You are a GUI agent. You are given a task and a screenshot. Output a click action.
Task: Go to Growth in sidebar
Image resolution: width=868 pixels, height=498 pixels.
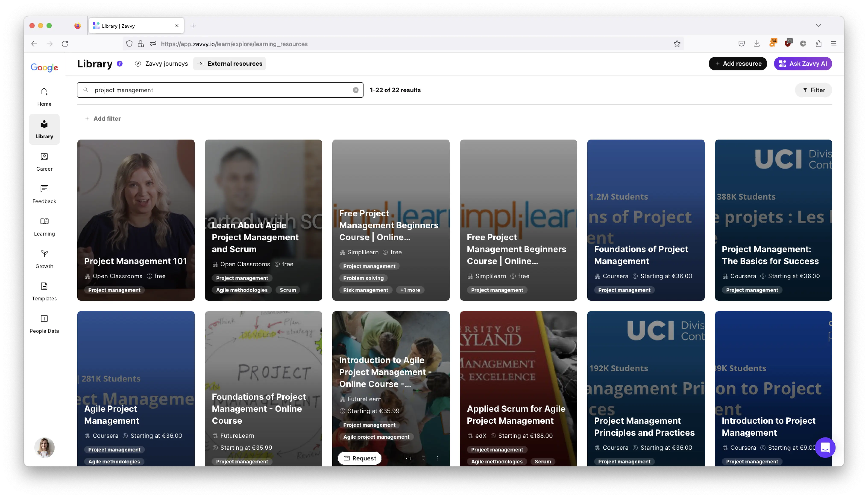[44, 259]
